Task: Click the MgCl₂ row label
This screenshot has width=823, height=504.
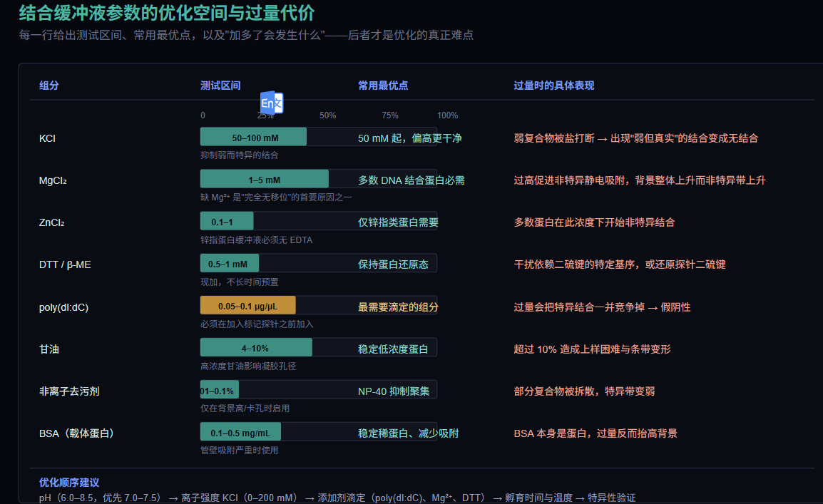Action: [x=53, y=180]
